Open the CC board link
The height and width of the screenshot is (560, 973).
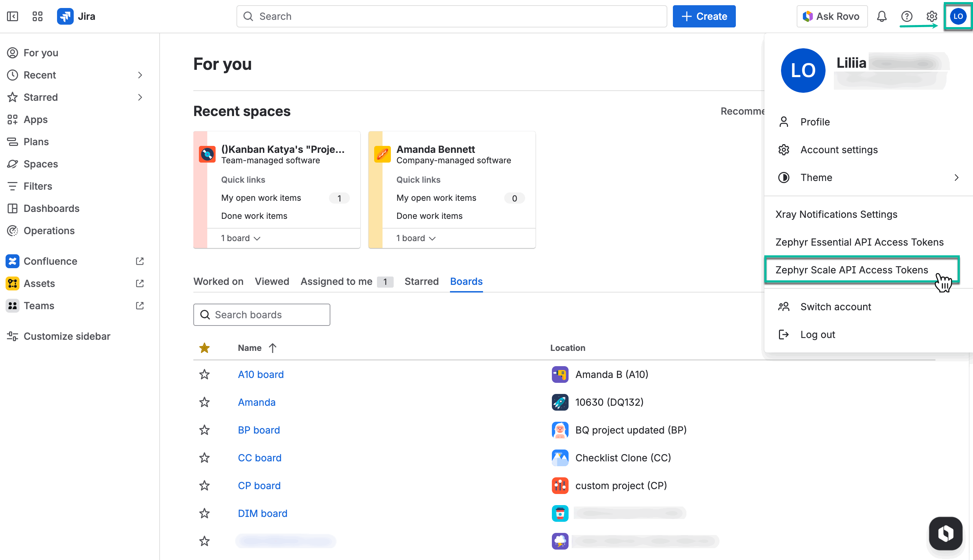(259, 458)
